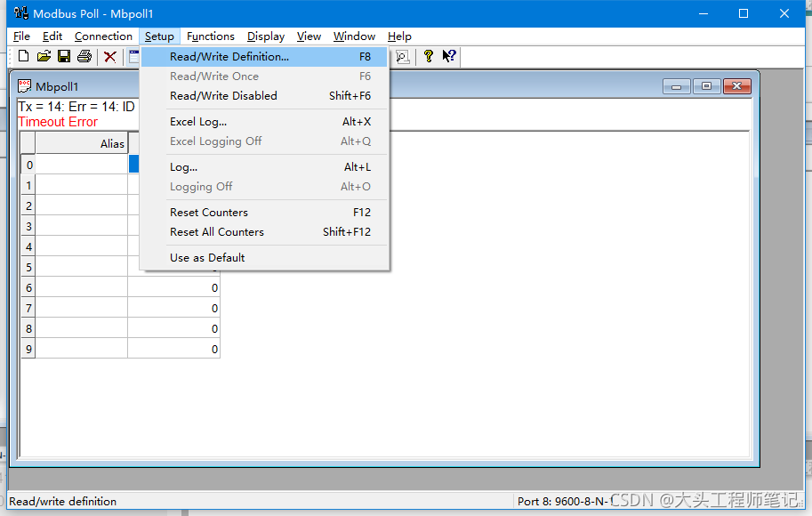
Task: Open the Help menu
Action: [399, 36]
